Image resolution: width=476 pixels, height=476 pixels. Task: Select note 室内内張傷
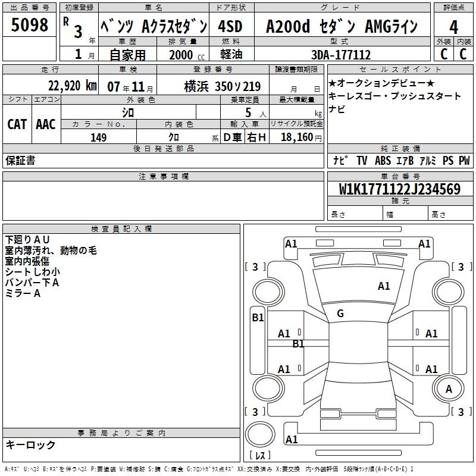[x=27, y=261]
